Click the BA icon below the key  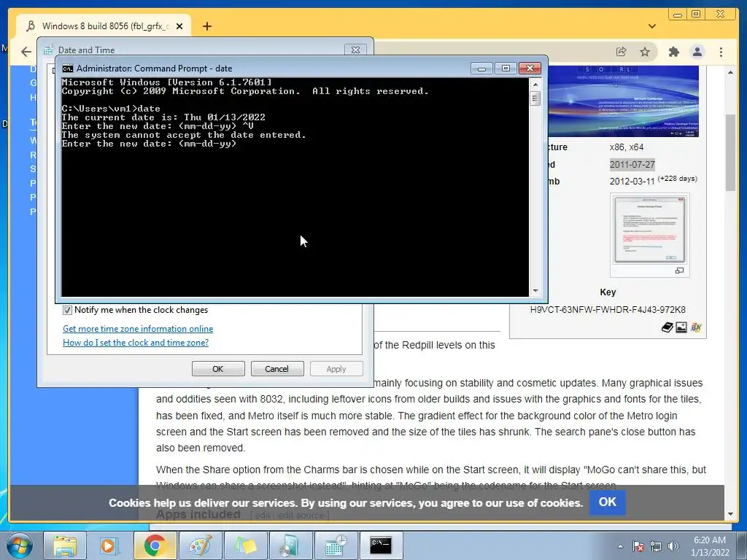click(x=695, y=327)
